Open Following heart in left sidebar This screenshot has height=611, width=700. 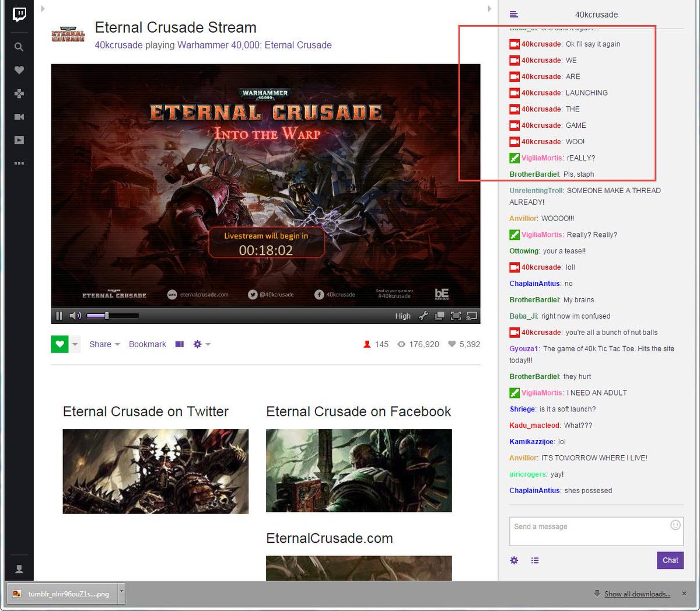(19, 70)
